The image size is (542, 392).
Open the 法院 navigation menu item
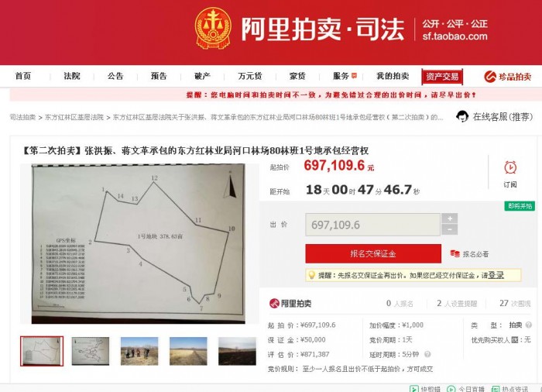72,76
